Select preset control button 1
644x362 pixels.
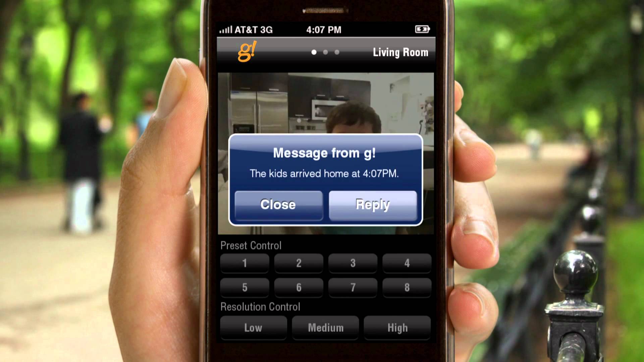245,263
